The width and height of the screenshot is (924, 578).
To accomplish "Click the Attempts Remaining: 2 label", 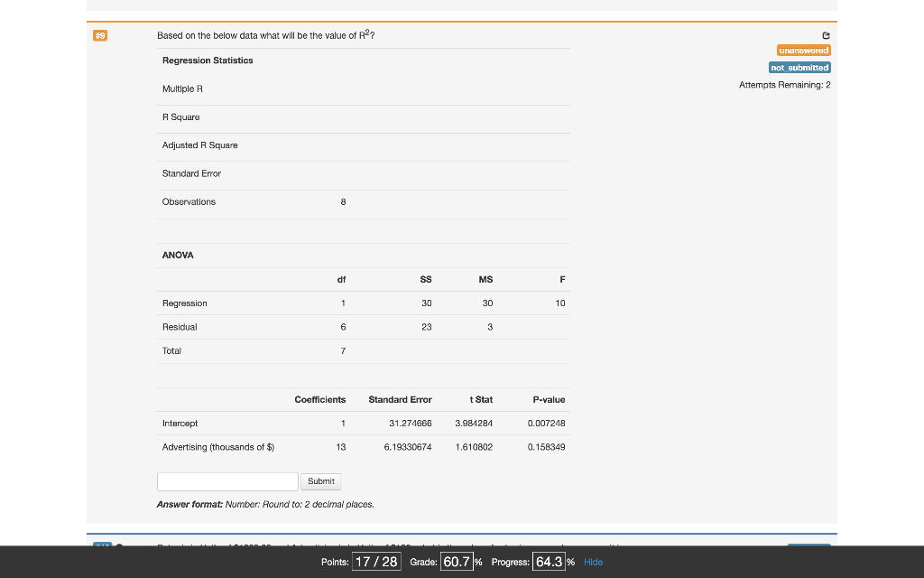I will click(785, 84).
